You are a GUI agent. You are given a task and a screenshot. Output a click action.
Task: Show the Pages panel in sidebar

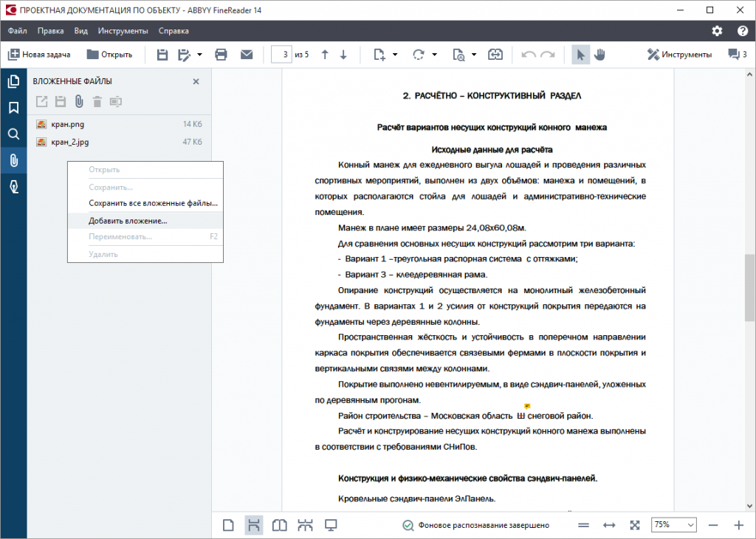pos(13,81)
